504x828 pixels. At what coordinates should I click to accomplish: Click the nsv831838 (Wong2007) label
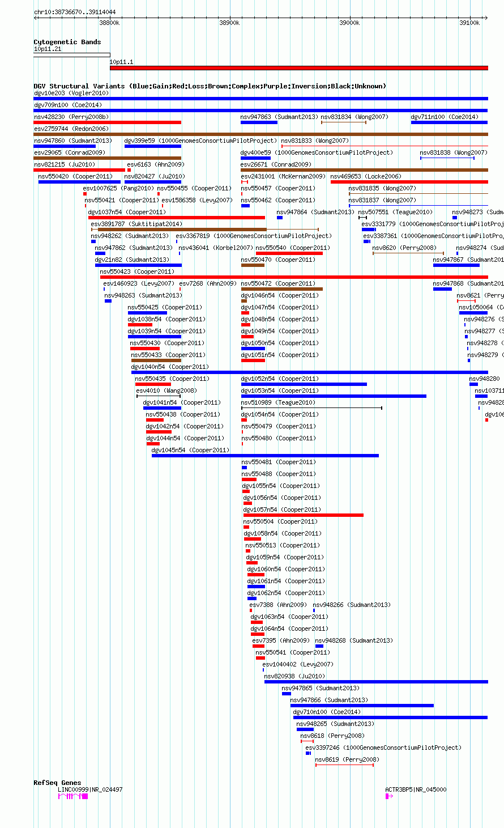(x=454, y=152)
